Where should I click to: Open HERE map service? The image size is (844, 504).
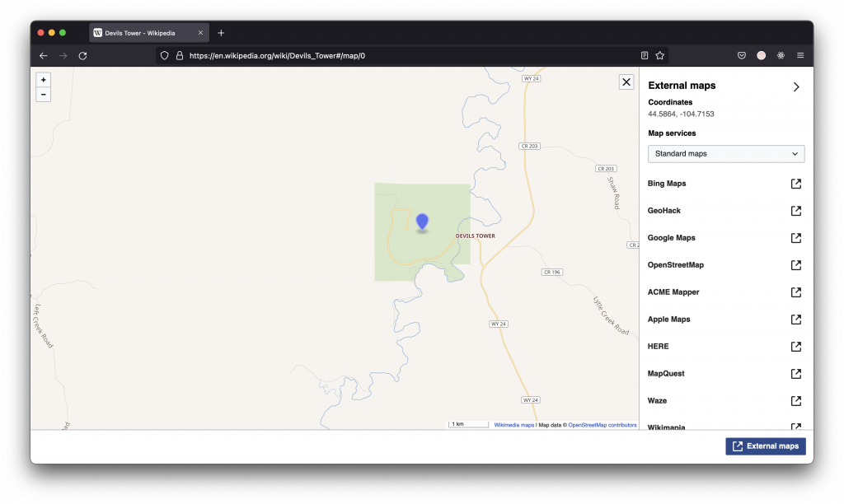659,347
